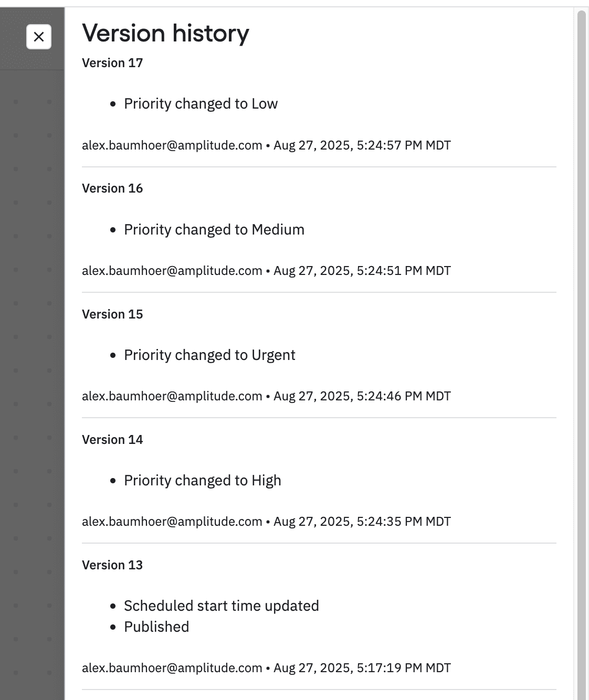589x700 pixels.
Task: Click the 'Scheduled start time updated' entry
Action: (221, 606)
